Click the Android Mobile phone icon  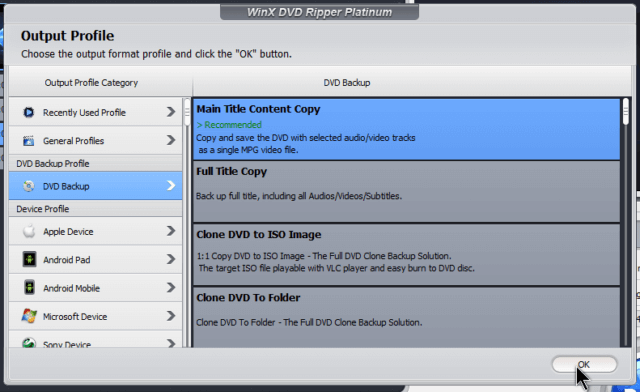pyautogui.click(x=29, y=287)
